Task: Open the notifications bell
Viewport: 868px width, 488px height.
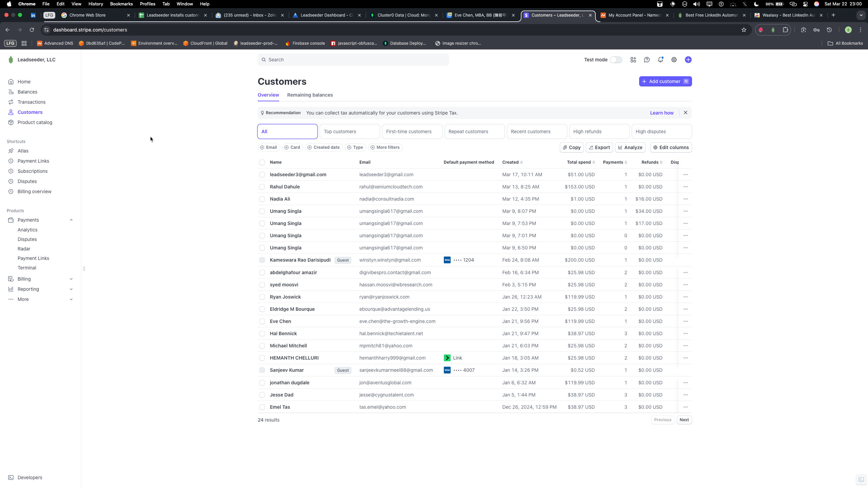Action: [660, 60]
